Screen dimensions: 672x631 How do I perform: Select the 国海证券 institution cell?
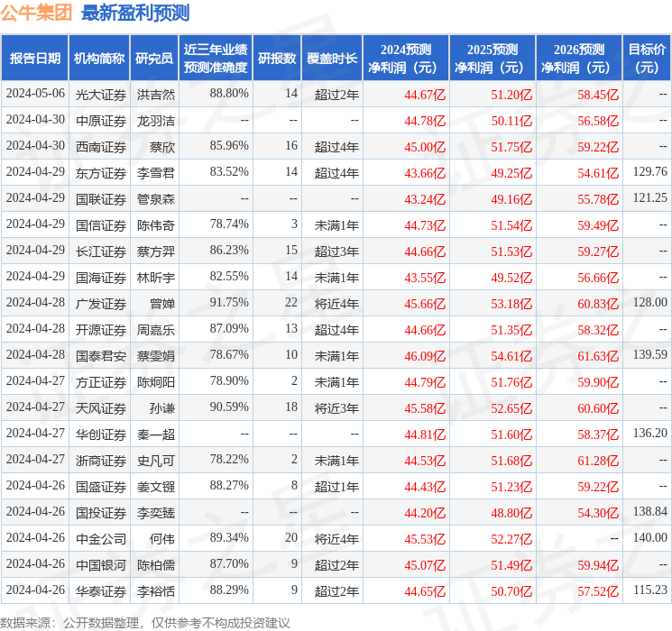click(x=101, y=278)
